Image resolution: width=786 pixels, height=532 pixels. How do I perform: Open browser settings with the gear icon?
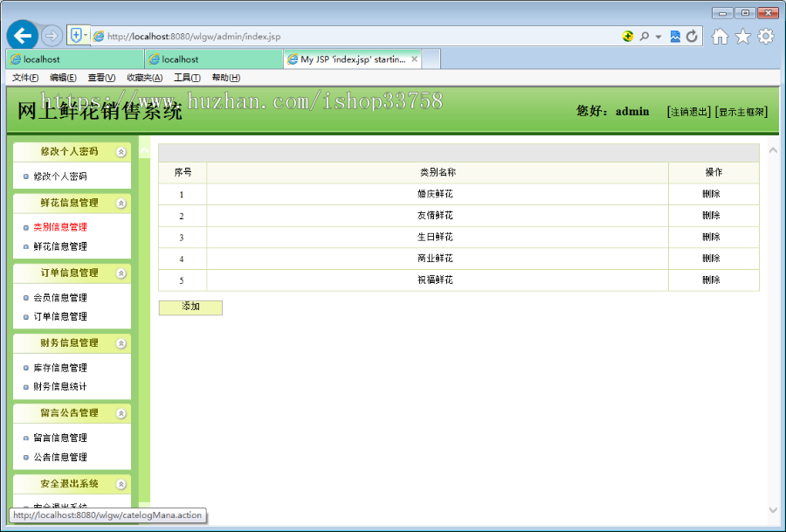click(x=765, y=36)
